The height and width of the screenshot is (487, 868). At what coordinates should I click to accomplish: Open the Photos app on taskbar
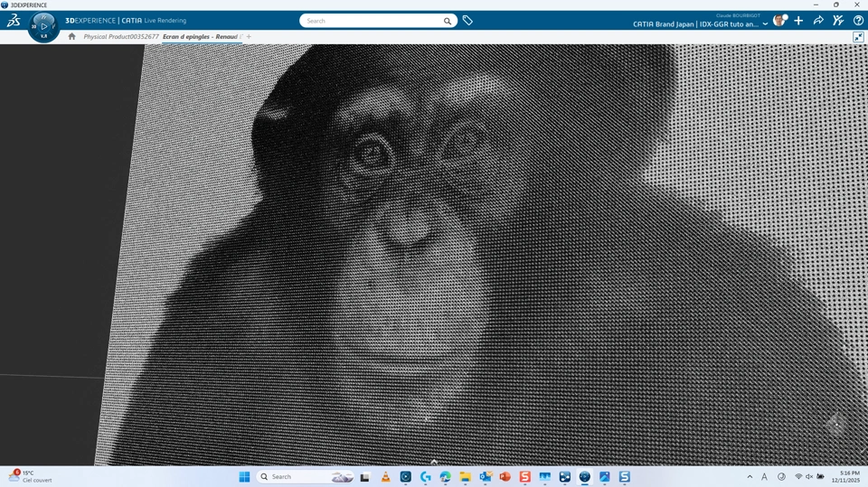click(605, 476)
